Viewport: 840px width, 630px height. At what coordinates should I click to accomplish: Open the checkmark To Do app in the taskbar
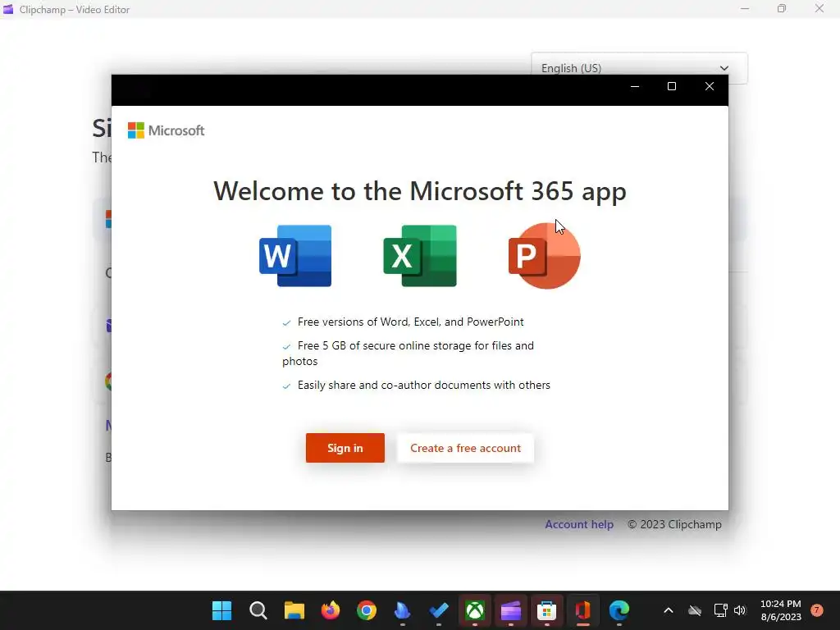coord(439,610)
